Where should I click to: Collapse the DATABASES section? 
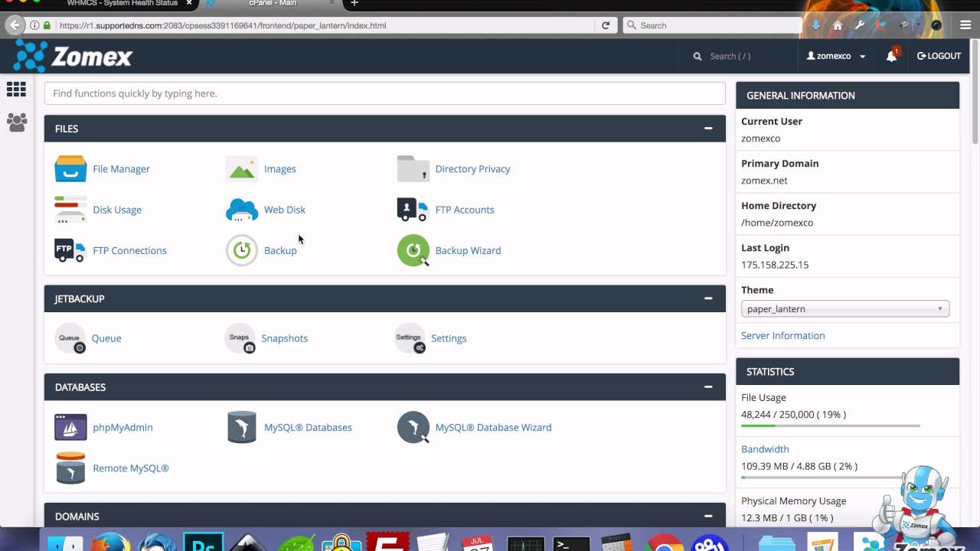[x=708, y=387]
